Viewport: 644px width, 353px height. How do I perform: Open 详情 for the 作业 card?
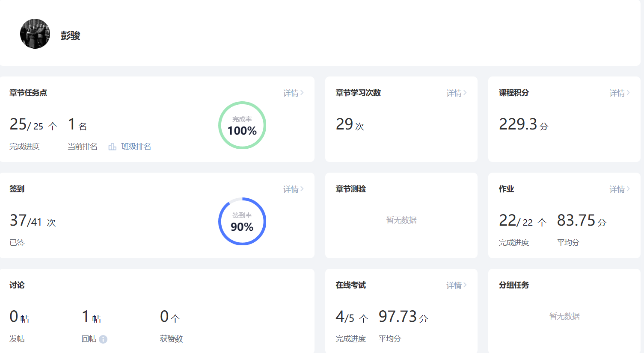pos(620,189)
